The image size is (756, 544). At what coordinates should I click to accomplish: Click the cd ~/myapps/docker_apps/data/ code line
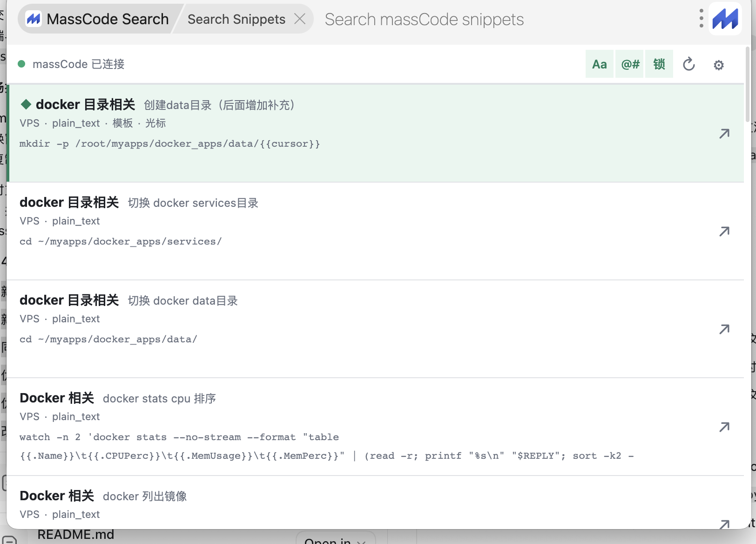[108, 339]
